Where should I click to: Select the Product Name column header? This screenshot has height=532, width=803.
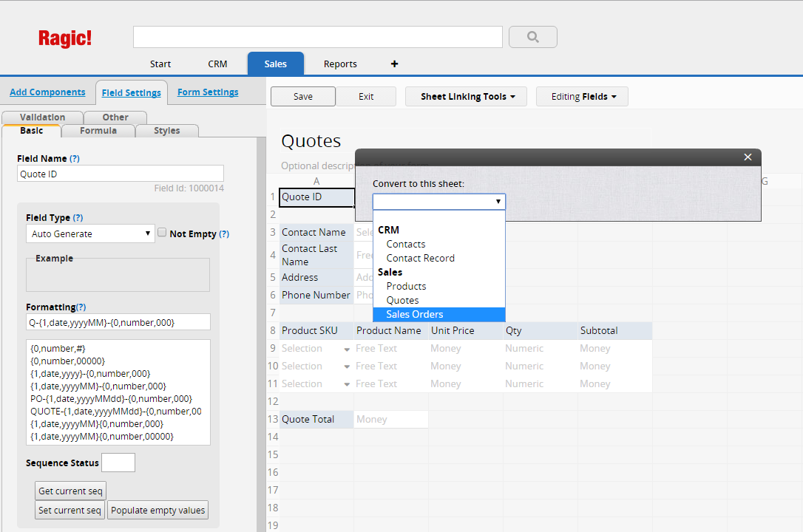391,330
